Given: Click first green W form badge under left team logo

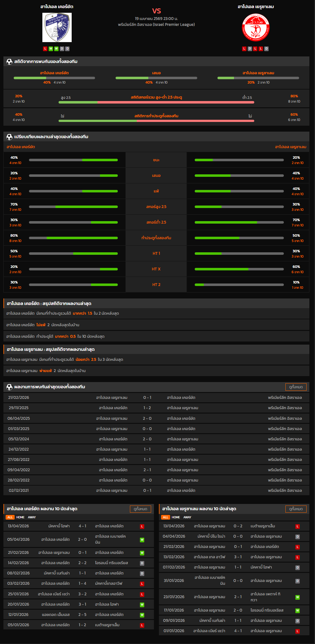Looking at the screenshot, I should 51,49.
